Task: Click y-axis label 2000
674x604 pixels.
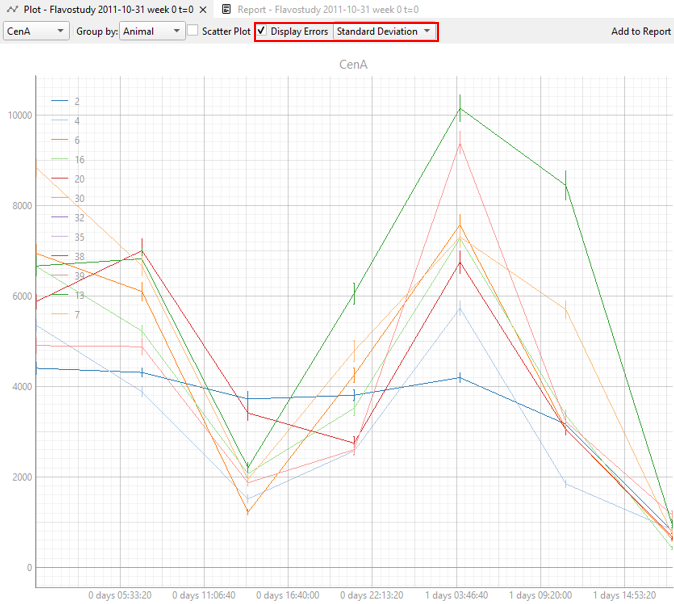Action: (x=22, y=477)
